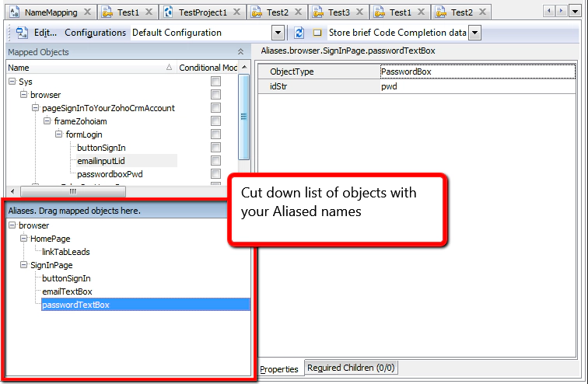The image size is (588, 384).
Task: Select emailinputLid in Mapped Objects
Action: coord(101,161)
